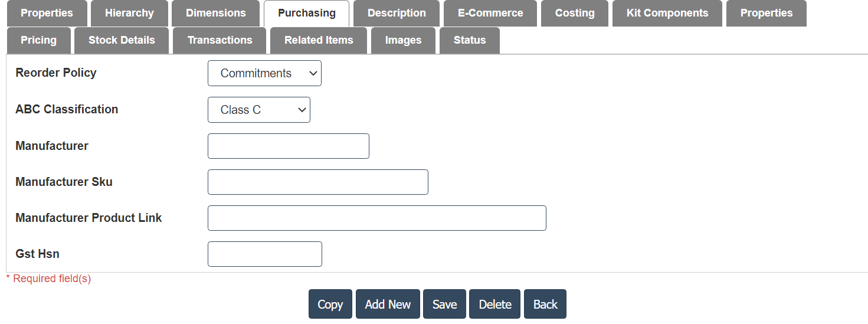Open the Status tab

click(469, 40)
